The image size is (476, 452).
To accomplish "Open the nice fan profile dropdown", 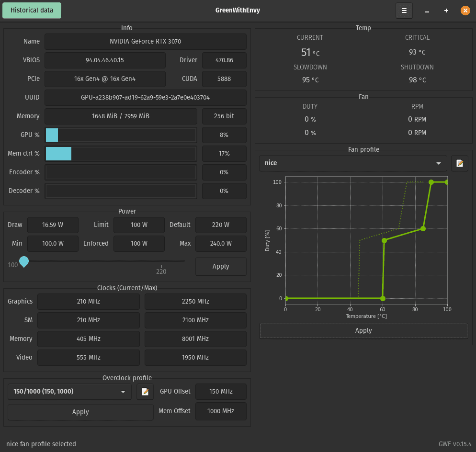I will [x=353, y=163].
